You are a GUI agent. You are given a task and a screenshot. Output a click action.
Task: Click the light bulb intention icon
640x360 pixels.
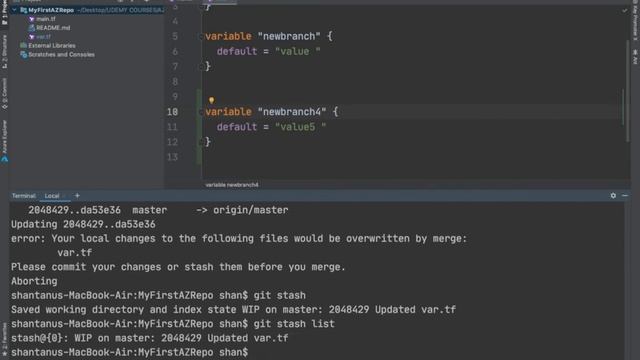pyautogui.click(x=211, y=100)
